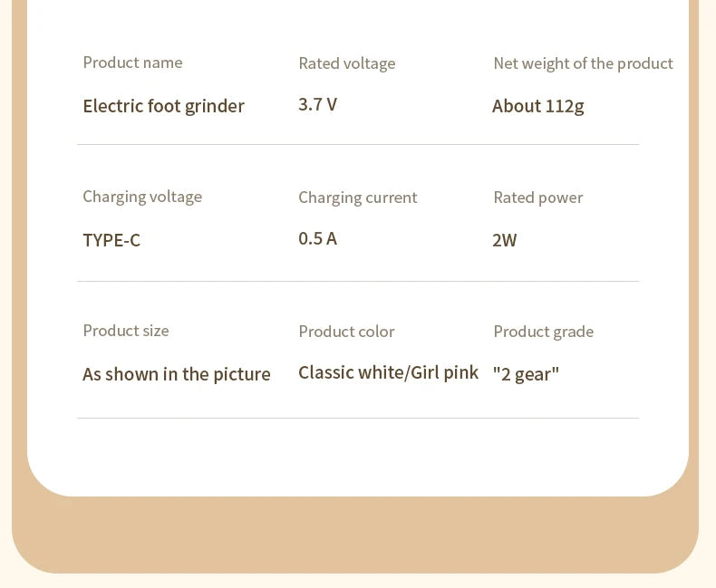Click the "Product name" label
Image resolution: width=716 pixels, height=588 pixels.
(x=132, y=63)
